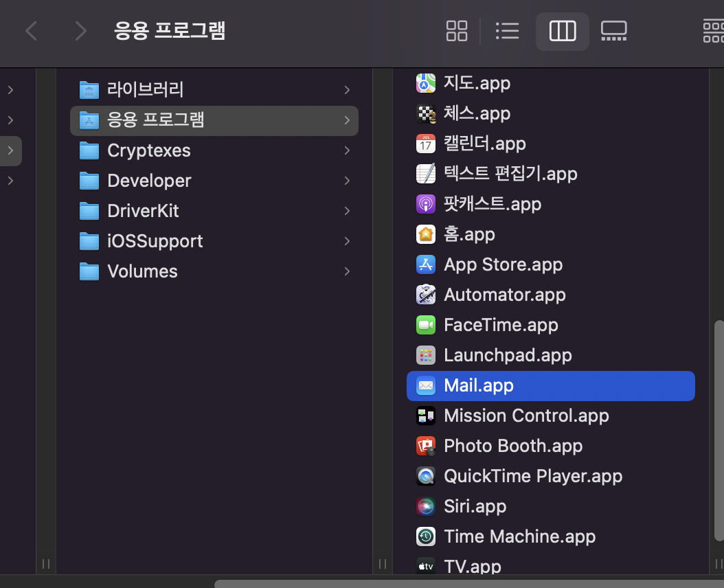The height and width of the screenshot is (588, 724).
Task: Click the 팟캐스트.app podcasts icon
Action: (426, 204)
